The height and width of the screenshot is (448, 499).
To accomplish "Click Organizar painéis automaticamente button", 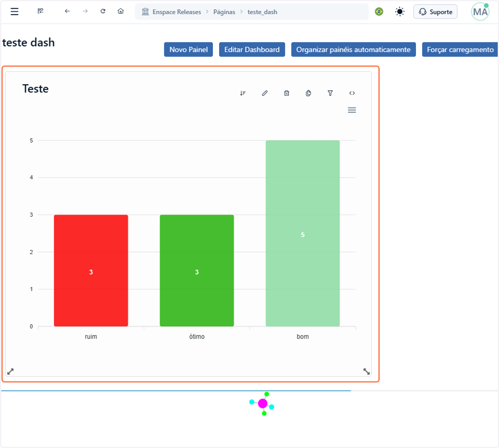I will point(353,50).
